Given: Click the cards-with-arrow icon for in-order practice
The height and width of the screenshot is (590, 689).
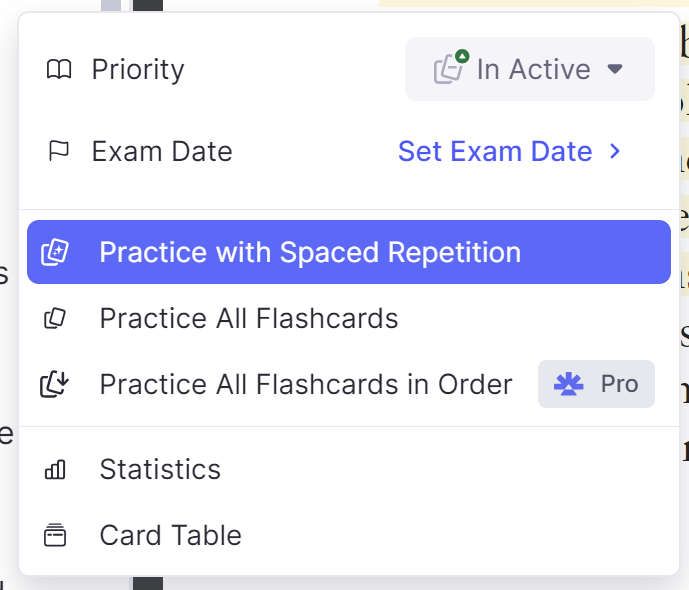Looking at the screenshot, I should click(x=54, y=384).
